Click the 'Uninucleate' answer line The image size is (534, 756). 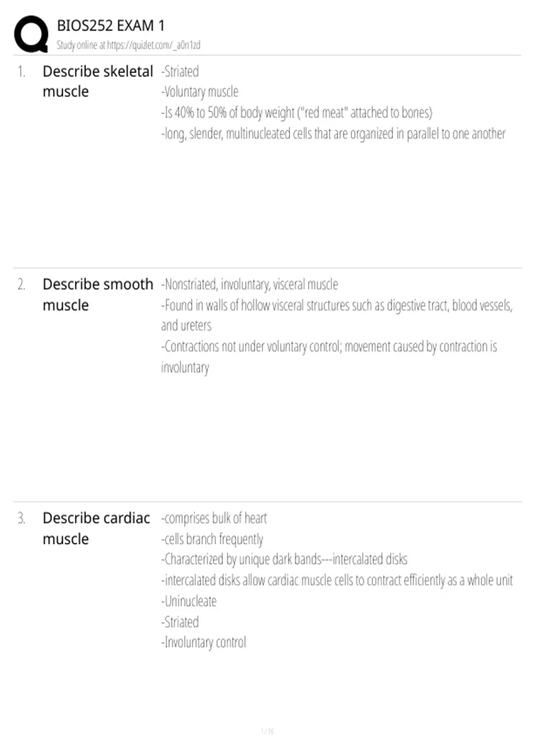189,601
